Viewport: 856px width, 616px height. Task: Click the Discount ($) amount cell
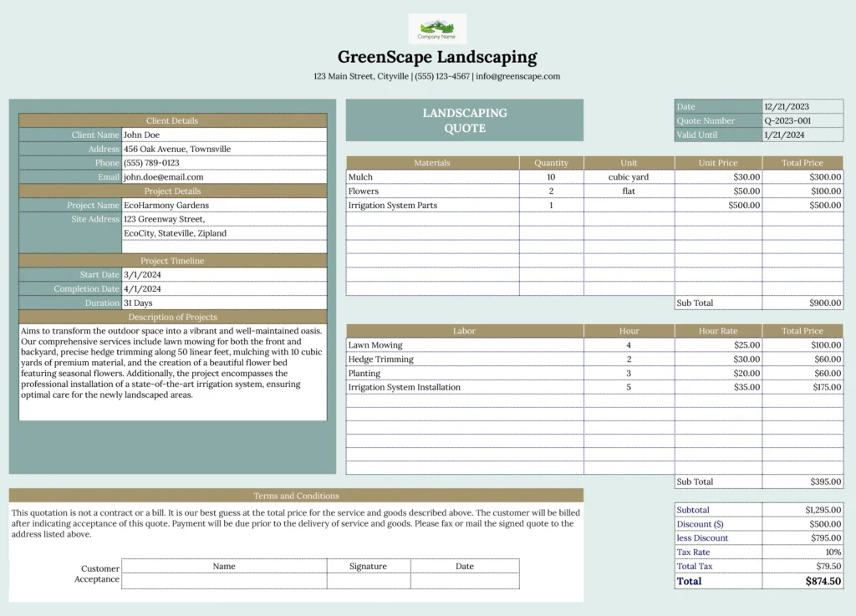802,524
